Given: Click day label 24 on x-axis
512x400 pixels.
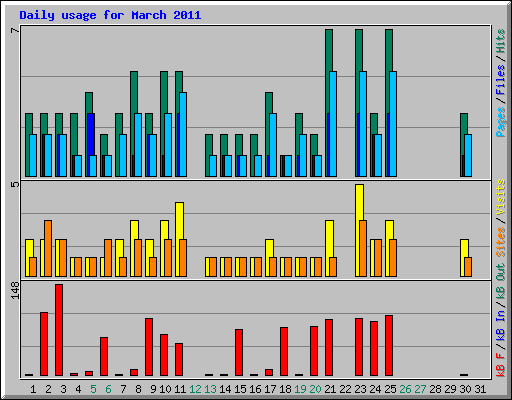Looking at the screenshot, I should point(375,389).
